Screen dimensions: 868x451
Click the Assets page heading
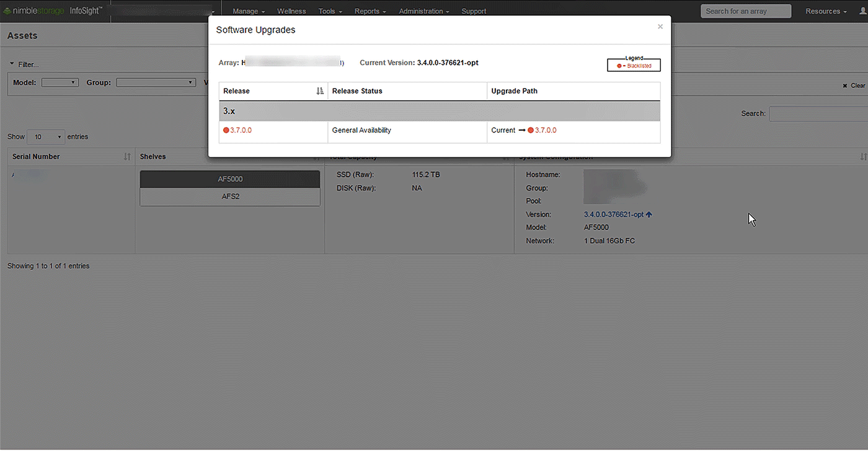[x=22, y=36]
